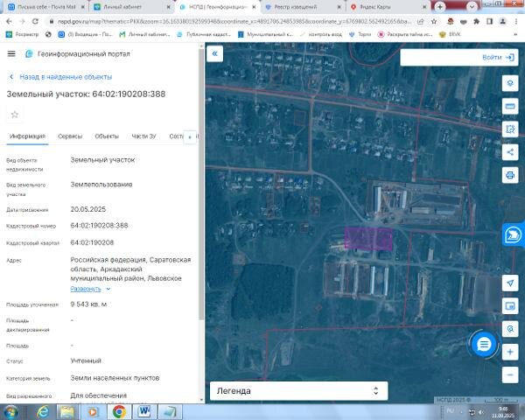Show more info tabs with the arrow

190,136
